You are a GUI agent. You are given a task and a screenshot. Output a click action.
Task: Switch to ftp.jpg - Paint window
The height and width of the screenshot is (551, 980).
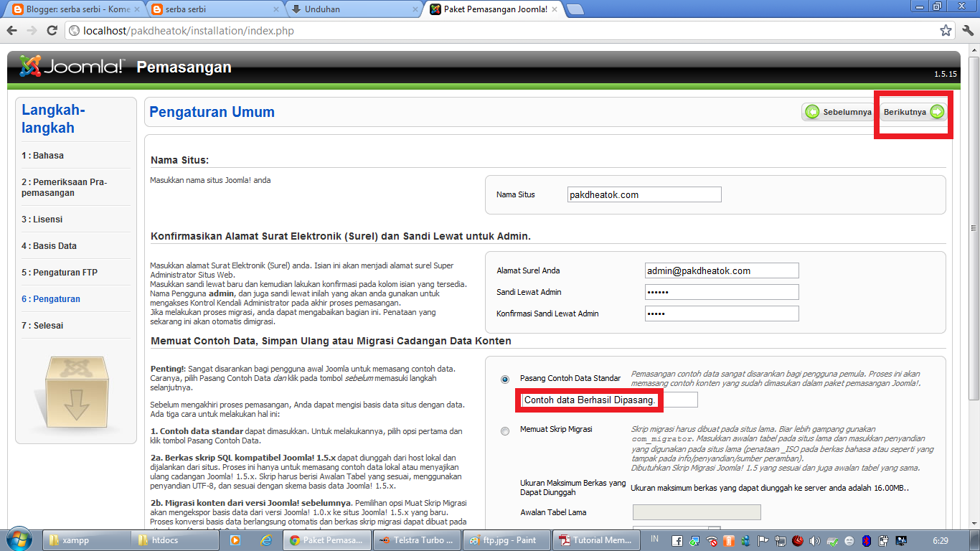coord(508,540)
